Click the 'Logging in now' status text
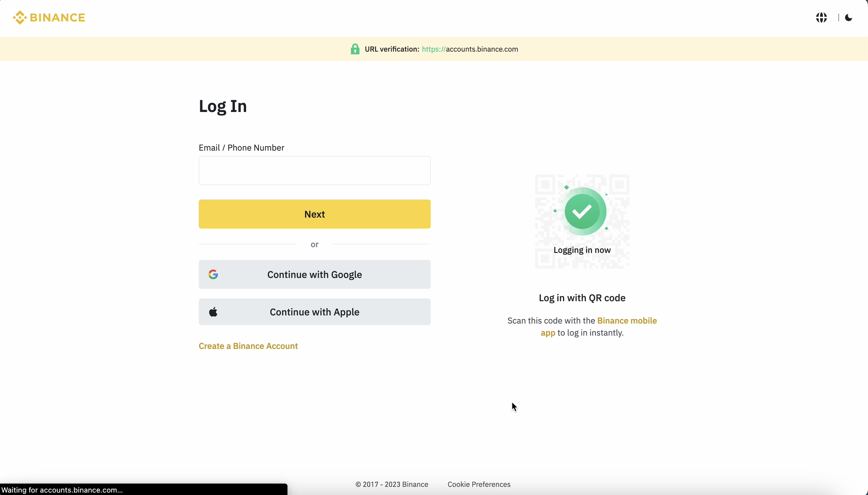The height and width of the screenshot is (495, 868). (582, 250)
